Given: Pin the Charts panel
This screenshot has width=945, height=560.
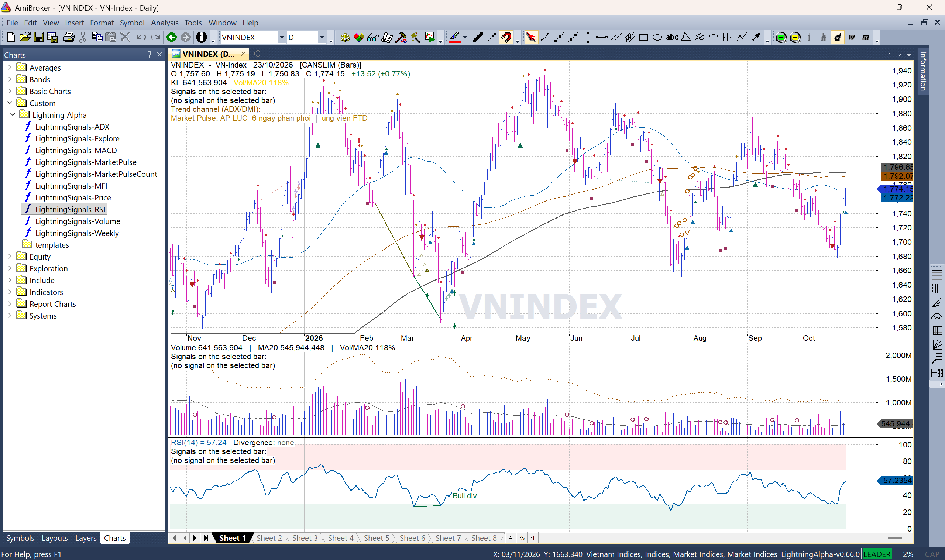Looking at the screenshot, I should pos(149,55).
